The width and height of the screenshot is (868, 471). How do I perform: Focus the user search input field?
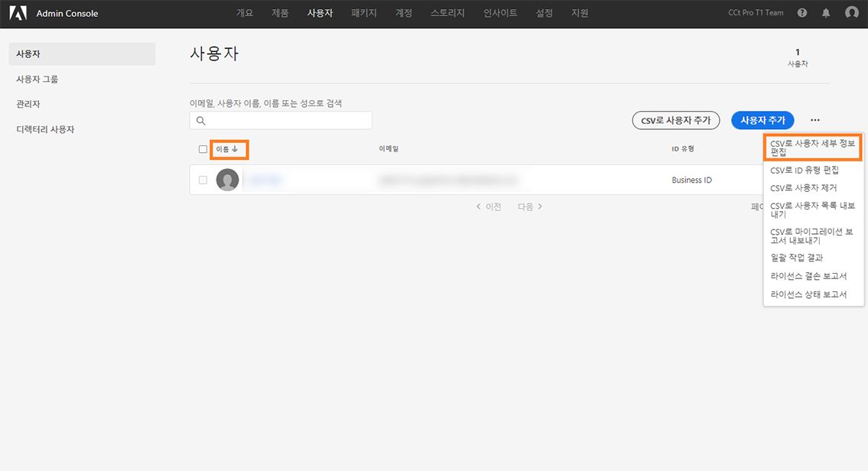[x=281, y=121]
